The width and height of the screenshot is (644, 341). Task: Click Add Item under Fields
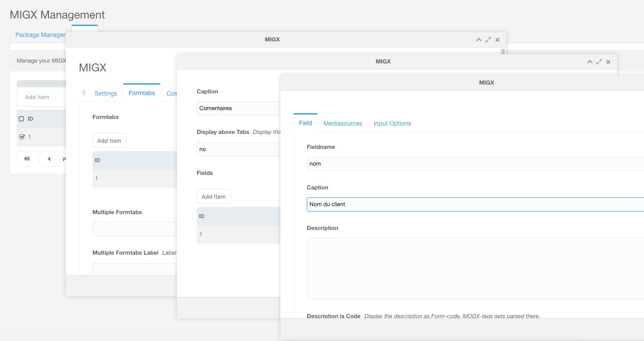pos(213,196)
